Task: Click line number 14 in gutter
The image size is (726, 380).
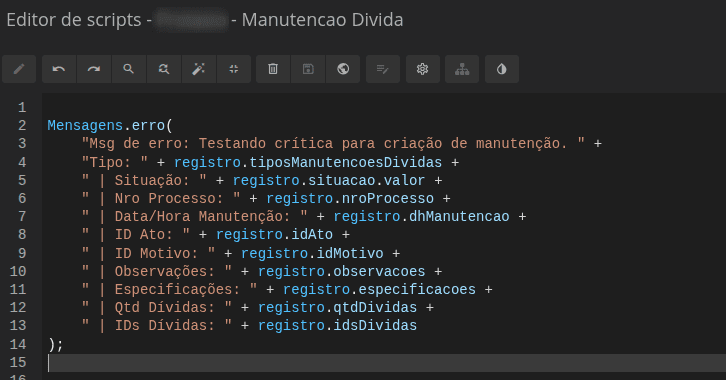Action: 18,344
